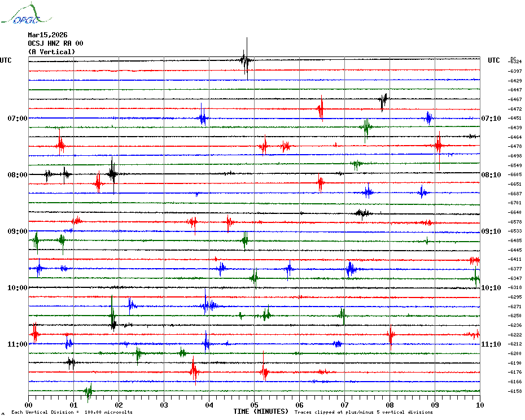Viewport: 525px width, 420px height.
Task: Click the 10 minute tick label on x-axis
Action: [x=479, y=405]
